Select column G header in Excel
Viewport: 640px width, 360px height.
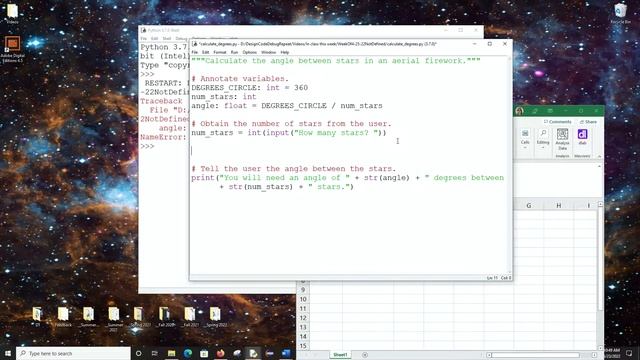pyautogui.click(x=529, y=205)
